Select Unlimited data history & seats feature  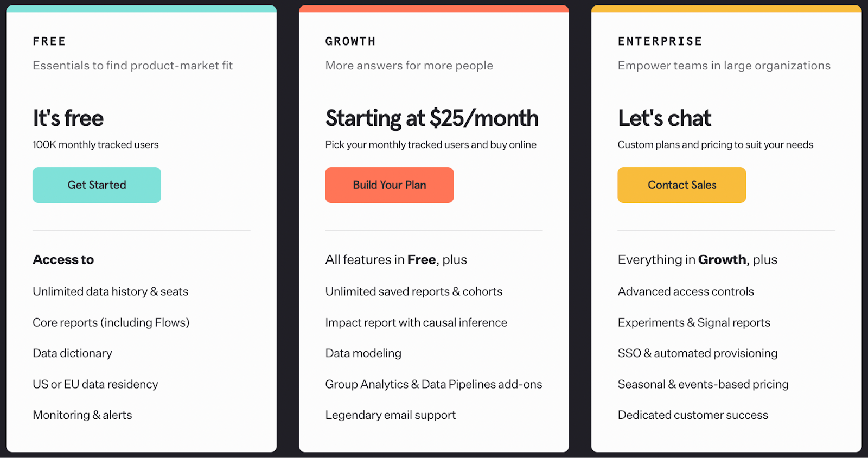(x=110, y=291)
